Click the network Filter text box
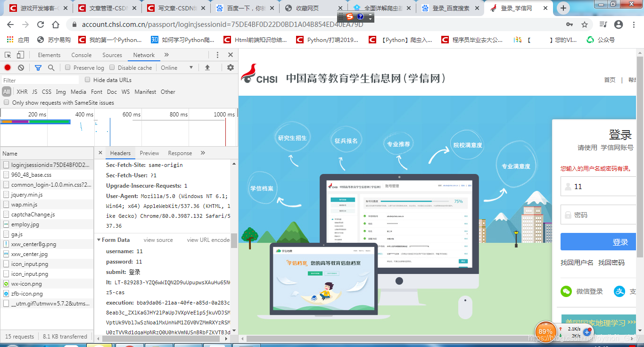The width and height of the screenshot is (644, 347). [x=40, y=80]
